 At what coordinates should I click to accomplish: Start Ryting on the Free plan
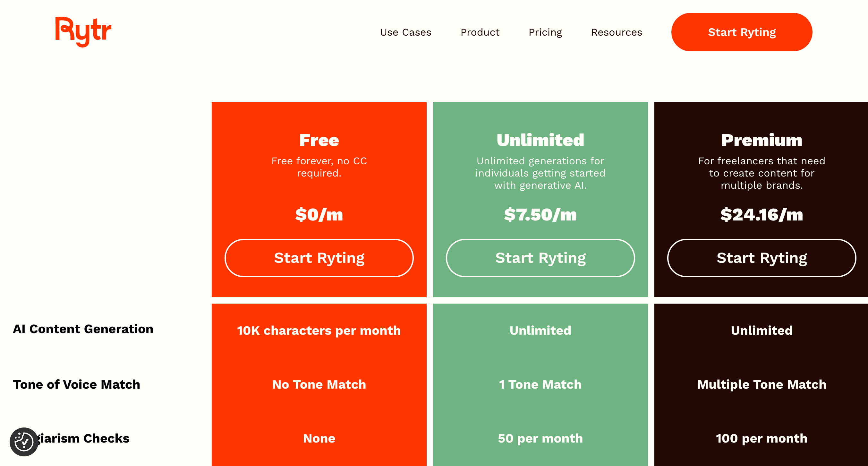(319, 258)
